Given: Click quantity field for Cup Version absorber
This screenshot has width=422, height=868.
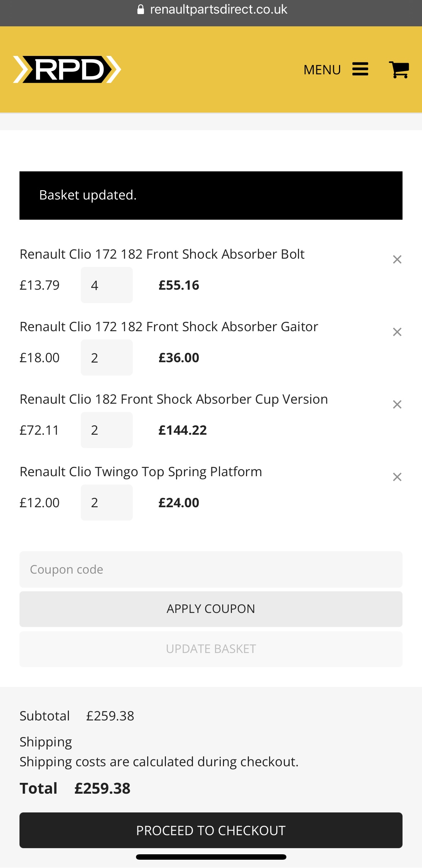Looking at the screenshot, I should click(106, 430).
